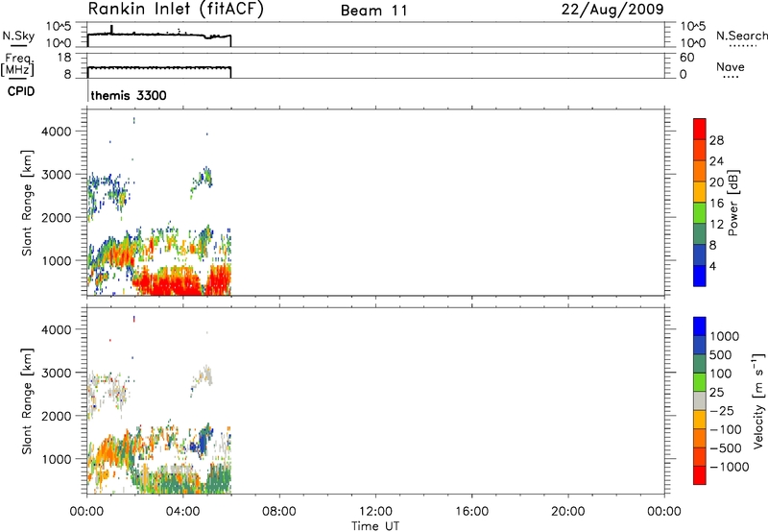The height and width of the screenshot is (532, 768).
Task: Click the '4000' tick on the power panel
Action: pyautogui.click(x=57, y=132)
